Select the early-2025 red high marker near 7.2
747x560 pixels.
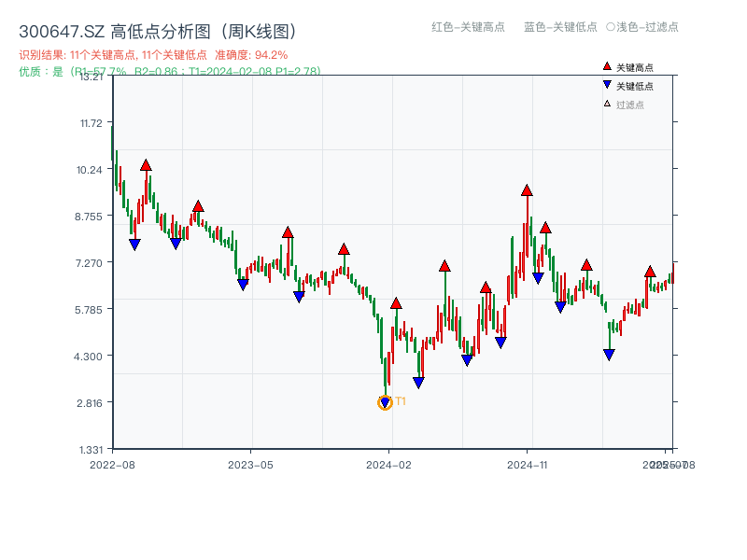tap(586, 265)
